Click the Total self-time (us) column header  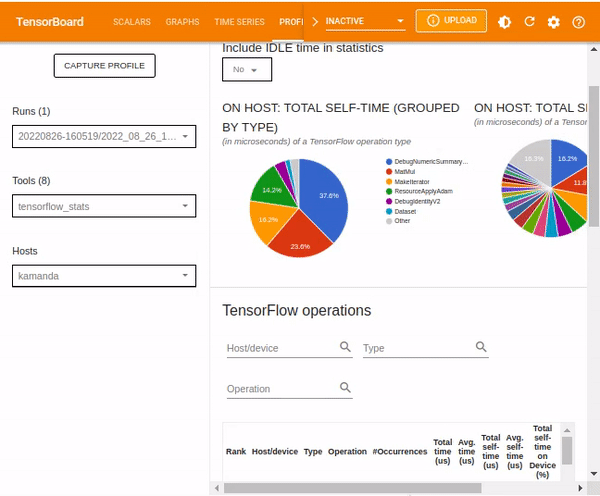pos(491,452)
